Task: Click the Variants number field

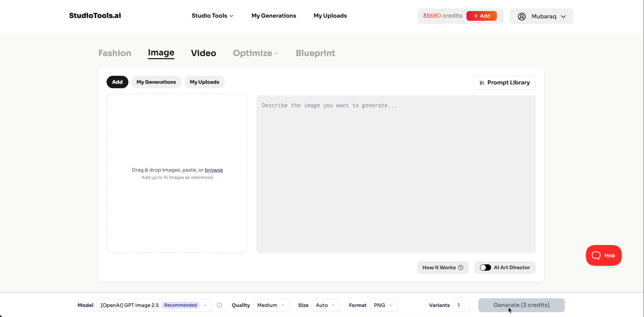Action: point(461,305)
